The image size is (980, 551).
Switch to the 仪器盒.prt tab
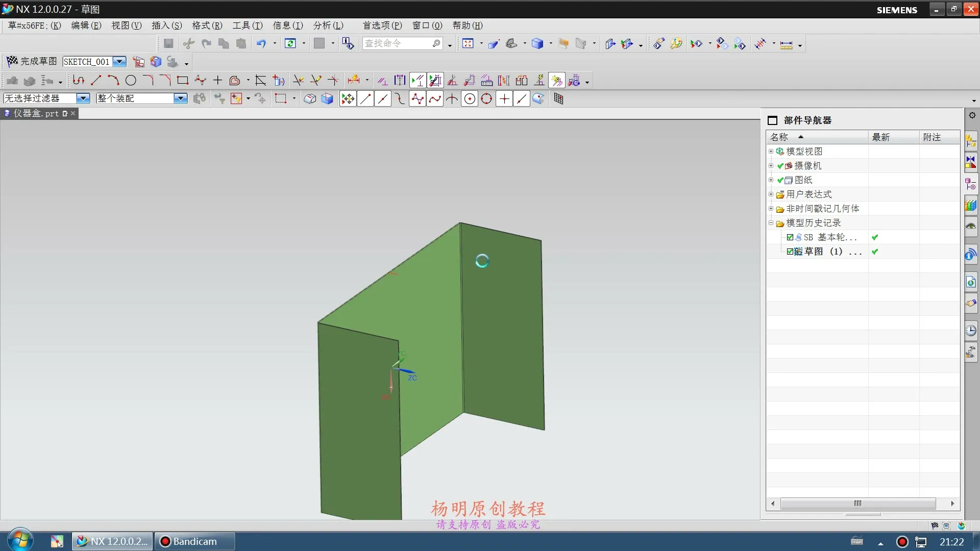[36, 113]
